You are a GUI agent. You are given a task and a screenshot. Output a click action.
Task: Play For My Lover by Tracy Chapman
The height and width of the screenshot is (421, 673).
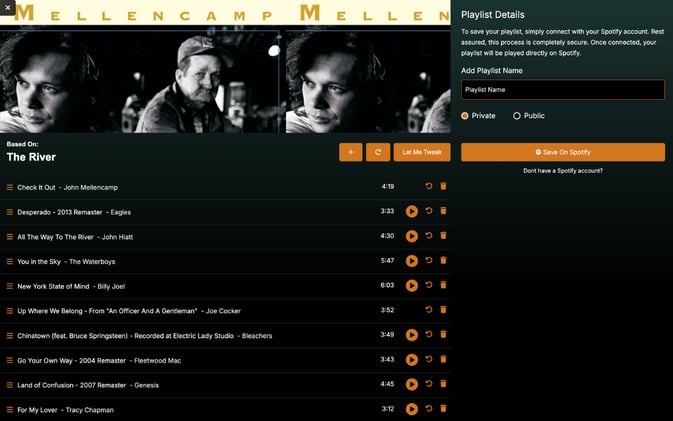click(412, 409)
